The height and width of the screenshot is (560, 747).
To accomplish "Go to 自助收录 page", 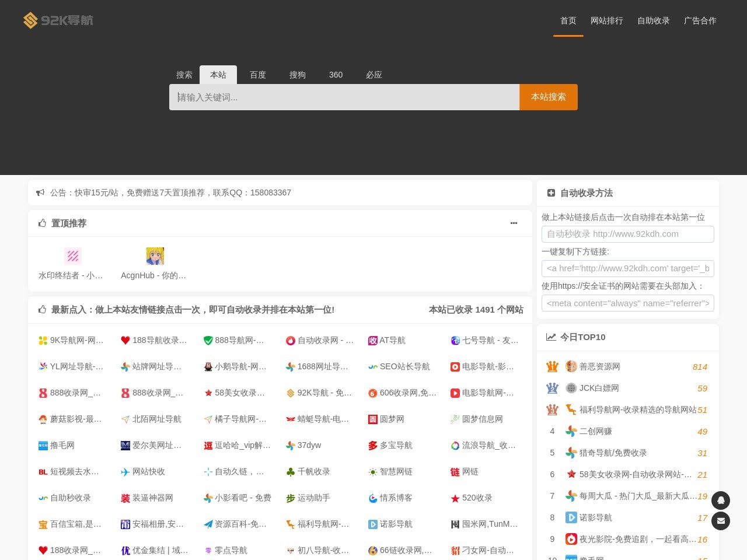I will pyautogui.click(x=654, y=20).
